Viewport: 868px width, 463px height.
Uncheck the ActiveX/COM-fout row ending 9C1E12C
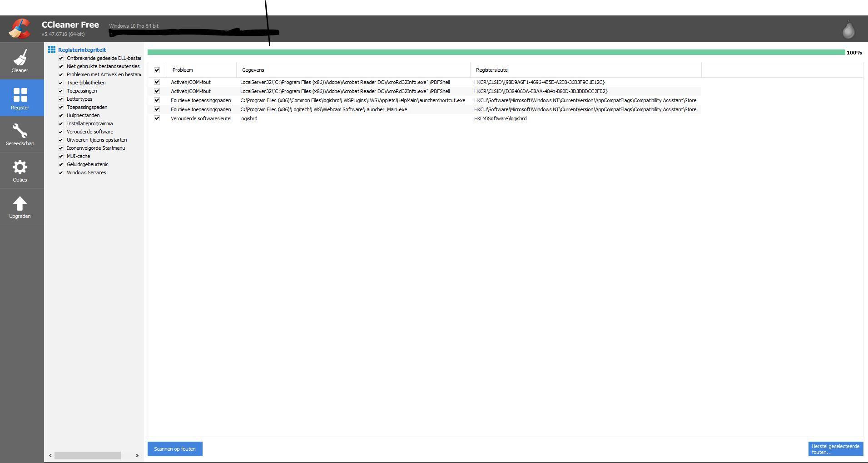(x=157, y=82)
